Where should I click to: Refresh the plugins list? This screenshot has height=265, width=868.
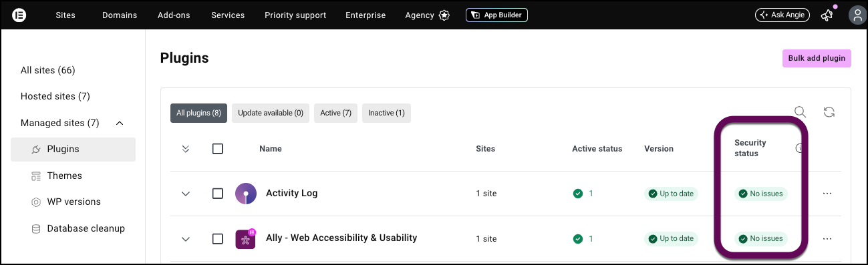click(x=829, y=112)
